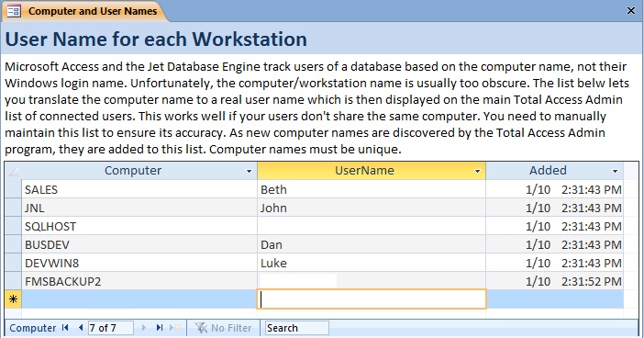644x338 pixels.
Task: Select the row selector for SALES
Action: tap(13, 189)
